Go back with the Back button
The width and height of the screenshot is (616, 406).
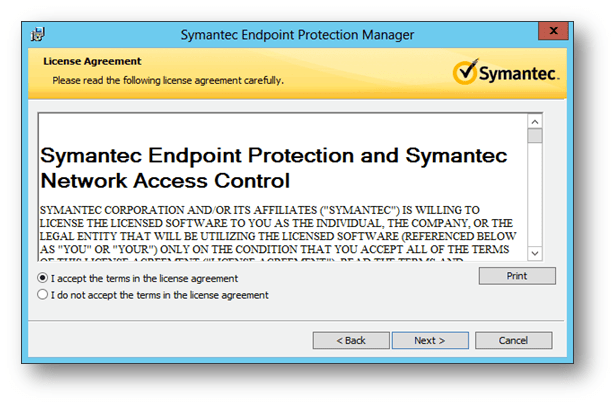tap(351, 340)
